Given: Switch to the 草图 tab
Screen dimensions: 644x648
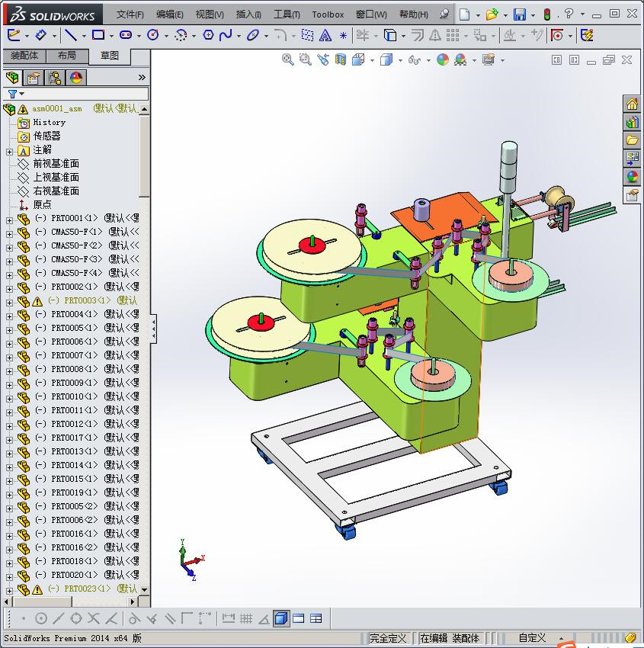Looking at the screenshot, I should 110,56.
